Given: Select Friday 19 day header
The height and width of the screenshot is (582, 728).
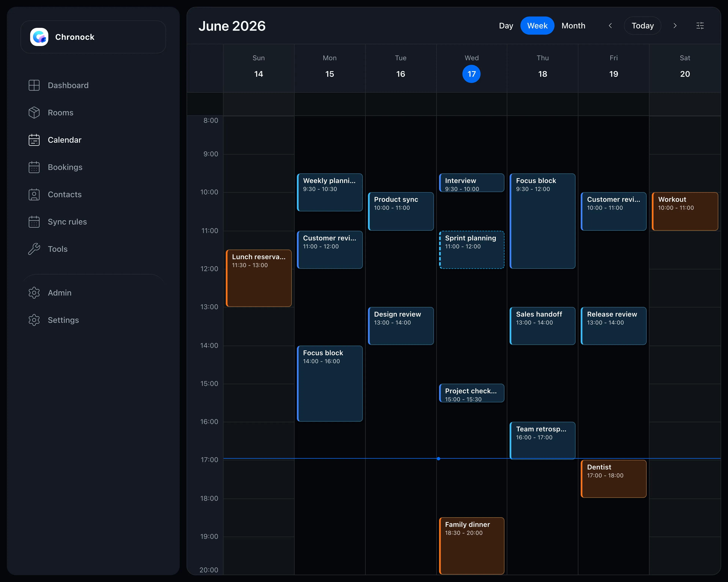Looking at the screenshot, I should pyautogui.click(x=613, y=68).
